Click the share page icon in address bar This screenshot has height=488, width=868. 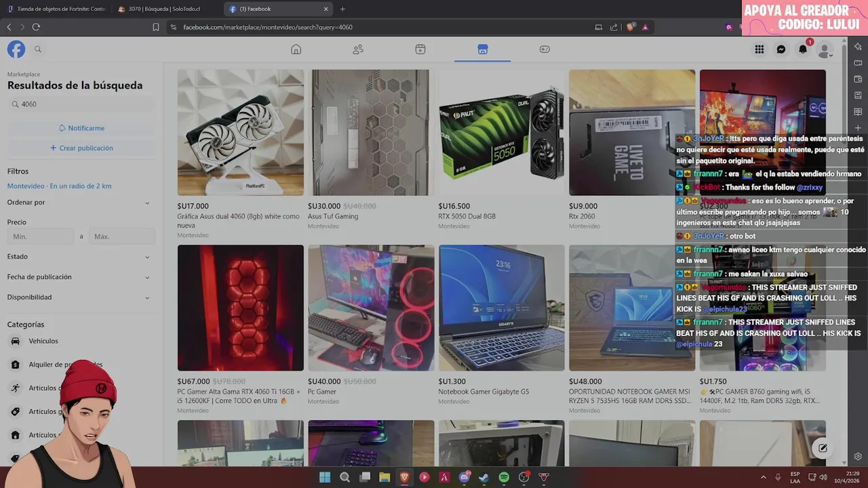(614, 27)
